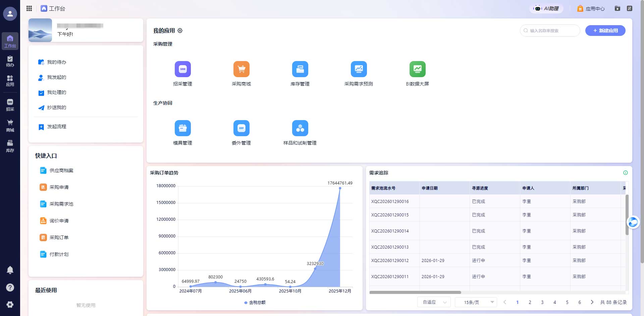Screen dimensions: 644x316
Task: Open the 招采管理 app icon
Action: (182, 69)
